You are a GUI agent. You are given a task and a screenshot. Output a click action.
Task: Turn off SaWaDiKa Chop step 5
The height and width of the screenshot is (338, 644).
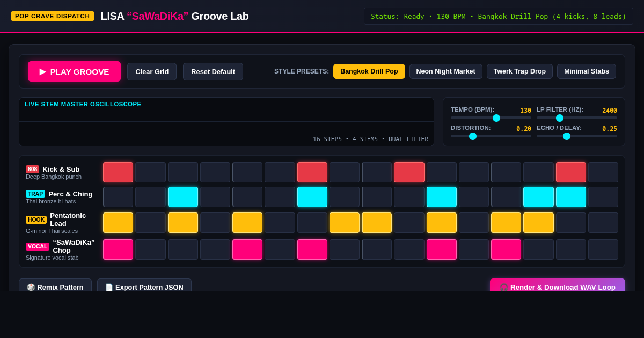[x=247, y=249]
